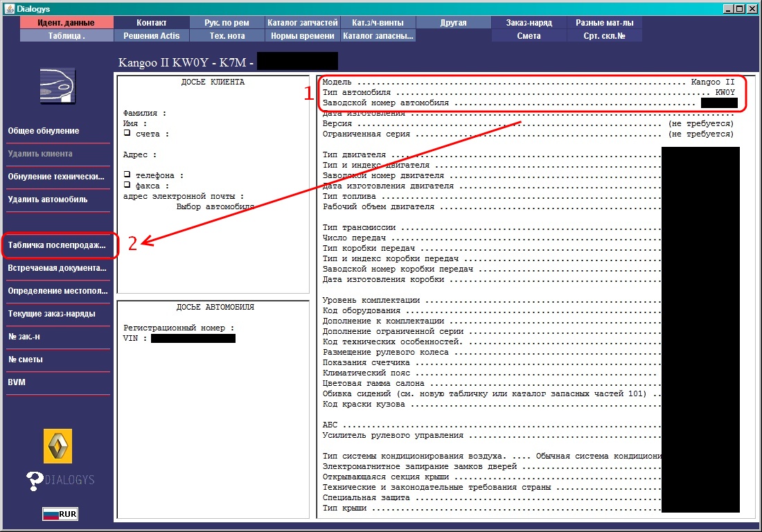Click Тип топлива row

(492, 196)
